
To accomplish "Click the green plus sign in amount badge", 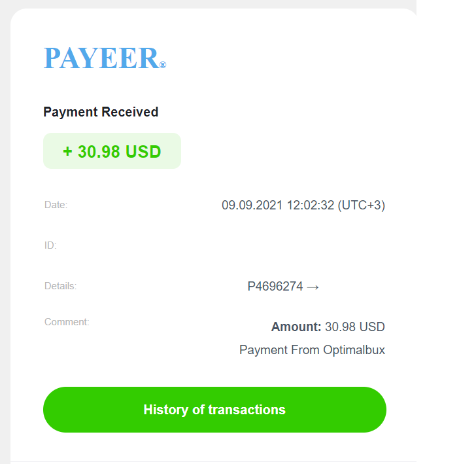I will pos(67,151).
